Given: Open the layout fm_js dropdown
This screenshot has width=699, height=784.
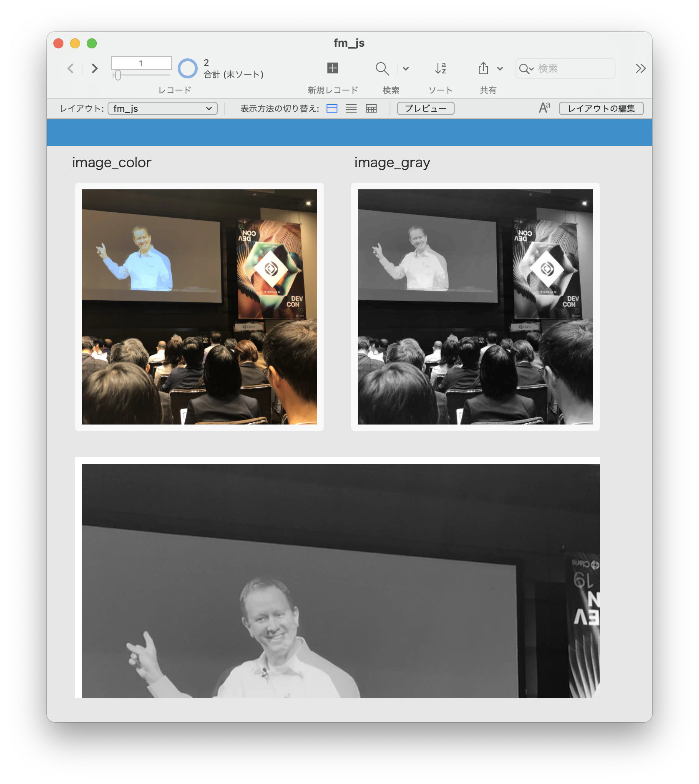Looking at the screenshot, I should point(163,108).
